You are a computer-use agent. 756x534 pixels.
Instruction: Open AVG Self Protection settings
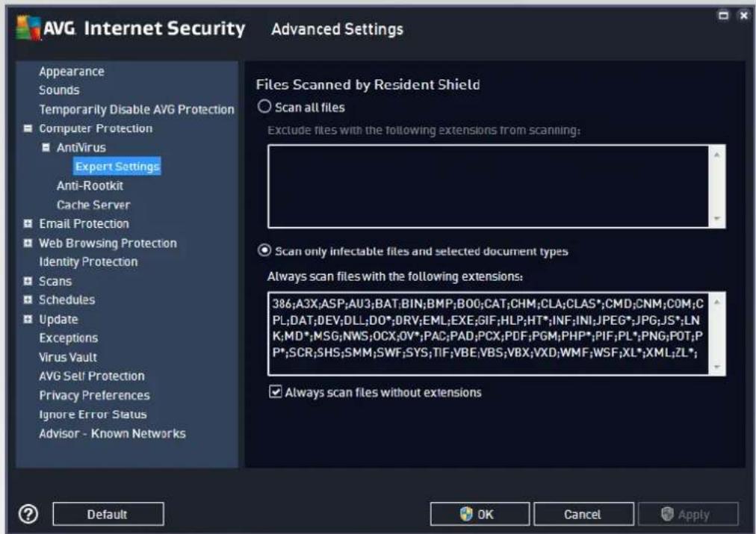(x=92, y=376)
